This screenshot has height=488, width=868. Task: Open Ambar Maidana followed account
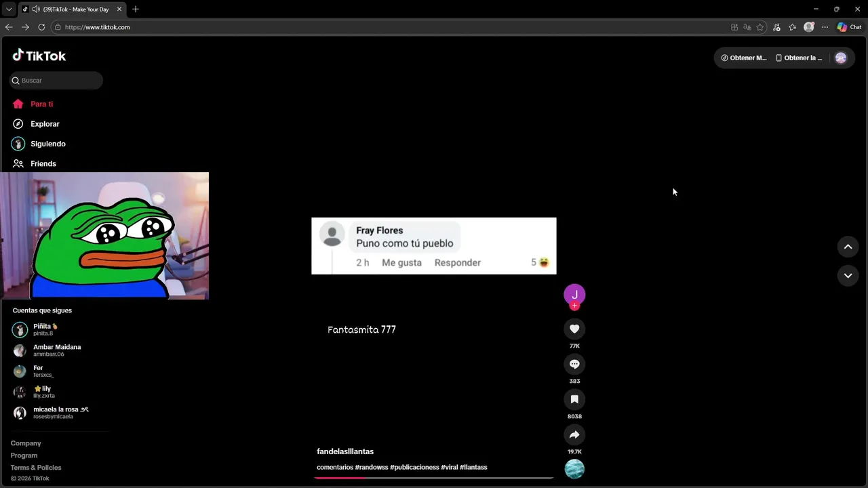[x=58, y=350]
